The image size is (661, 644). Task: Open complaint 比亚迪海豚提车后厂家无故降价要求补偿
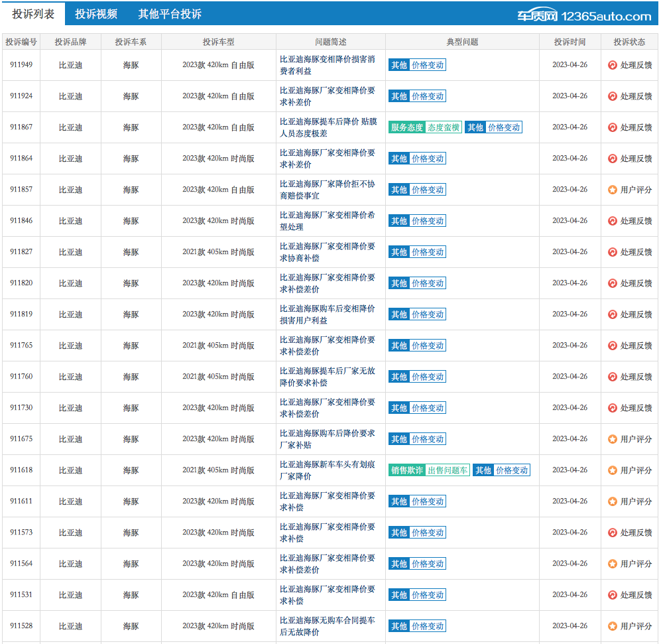pos(328,377)
